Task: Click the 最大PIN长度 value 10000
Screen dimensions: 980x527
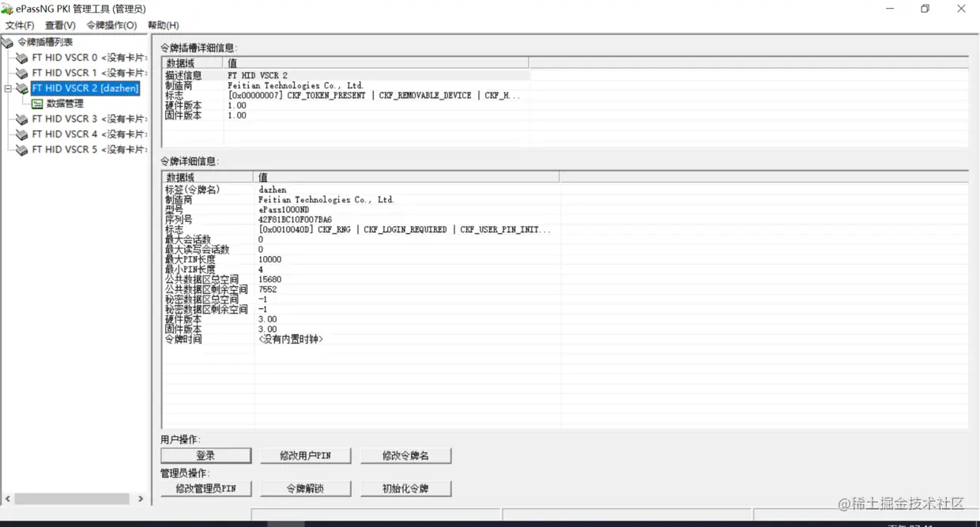Action: (269, 260)
